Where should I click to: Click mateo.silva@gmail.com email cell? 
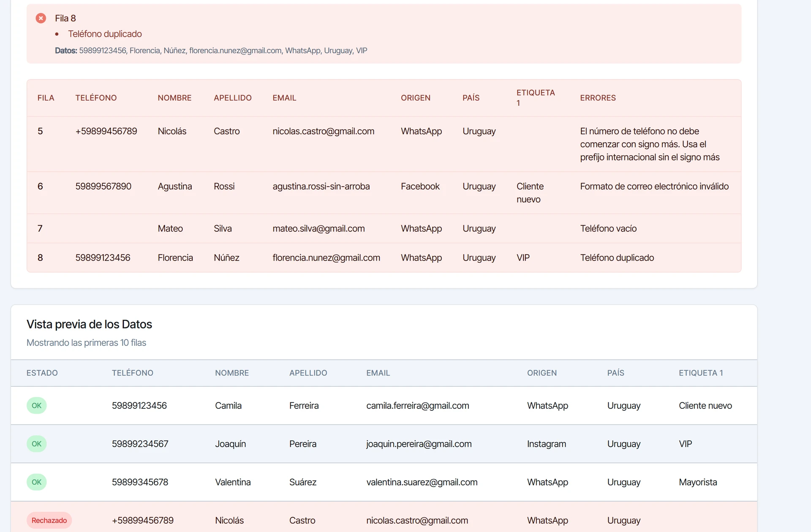[318, 229]
